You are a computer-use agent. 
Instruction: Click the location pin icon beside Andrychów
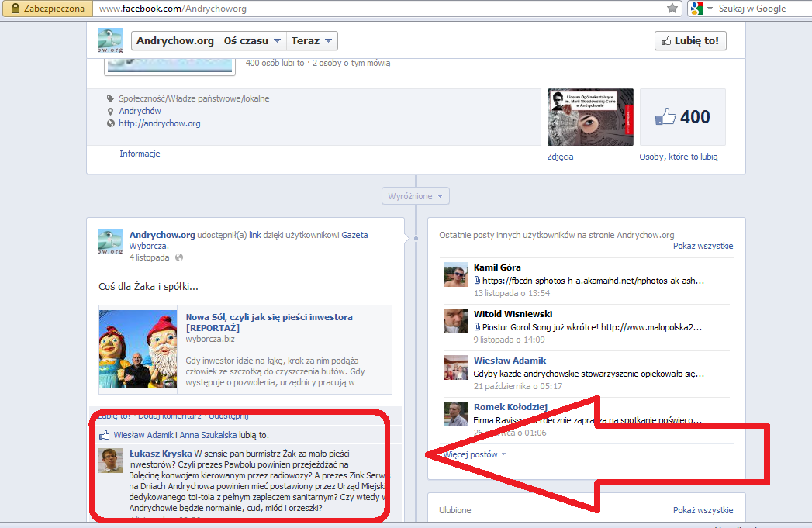pyautogui.click(x=110, y=112)
